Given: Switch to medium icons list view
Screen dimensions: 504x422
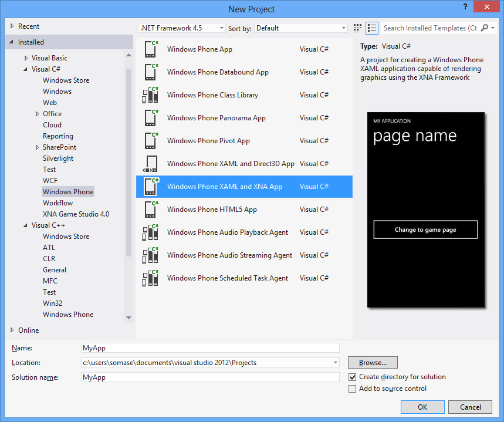Looking at the screenshot, I should tap(372, 28).
